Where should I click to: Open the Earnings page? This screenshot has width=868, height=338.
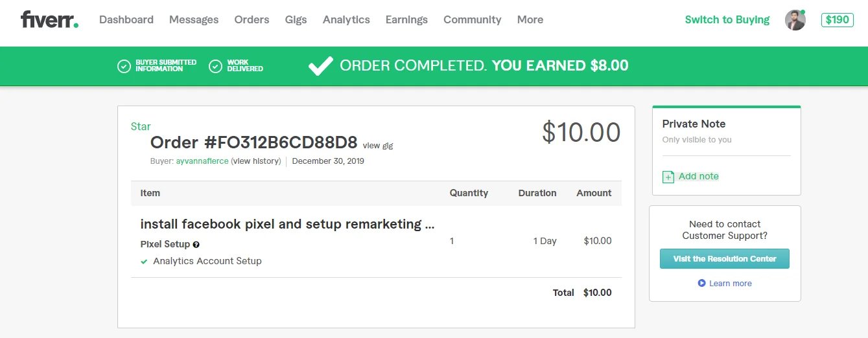tap(406, 19)
